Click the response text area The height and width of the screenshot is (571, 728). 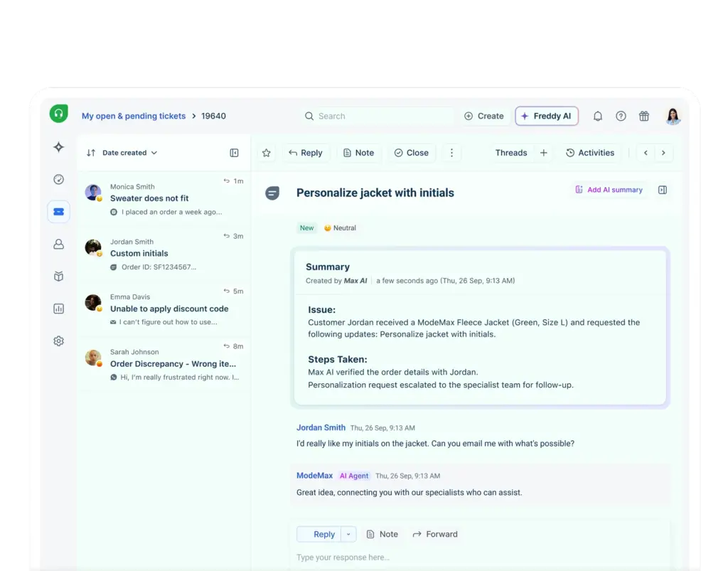pyautogui.click(x=481, y=557)
